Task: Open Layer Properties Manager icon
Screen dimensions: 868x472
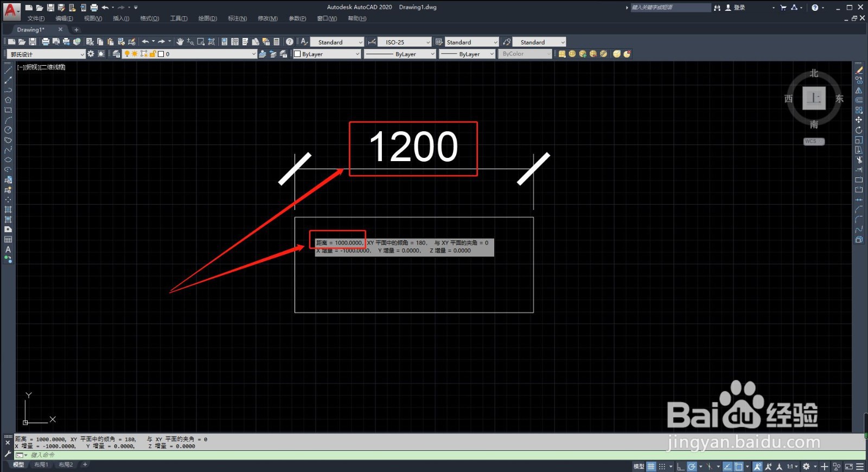Action: pos(116,54)
